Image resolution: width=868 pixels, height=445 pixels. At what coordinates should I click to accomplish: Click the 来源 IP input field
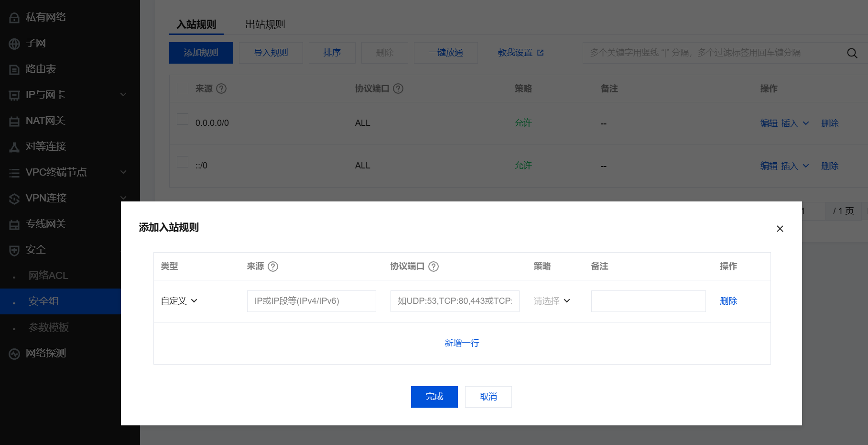311,301
